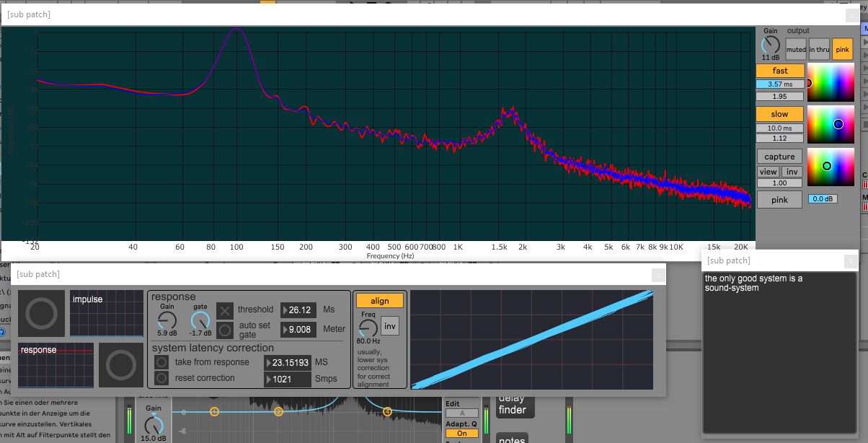Select the in thru output mode
The width and height of the screenshot is (868, 443).
coord(819,50)
